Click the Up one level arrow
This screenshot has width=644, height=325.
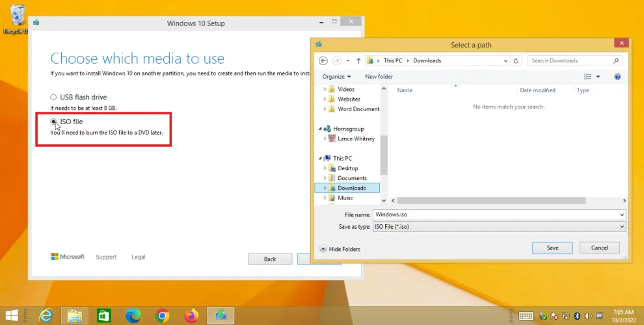[x=358, y=60]
